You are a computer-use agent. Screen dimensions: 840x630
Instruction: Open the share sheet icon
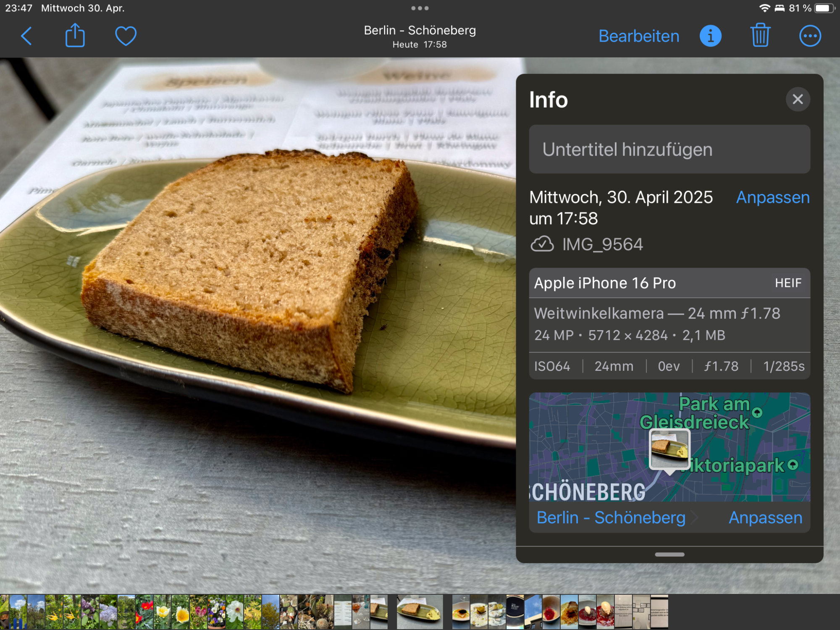pyautogui.click(x=75, y=36)
